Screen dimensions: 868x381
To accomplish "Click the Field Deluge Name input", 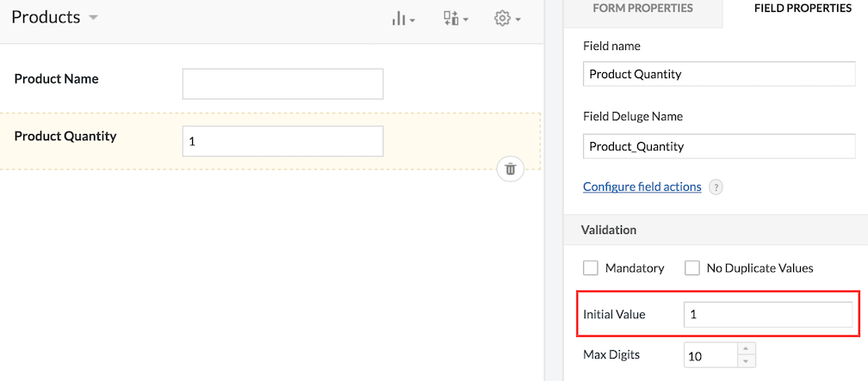I will click(720, 146).
